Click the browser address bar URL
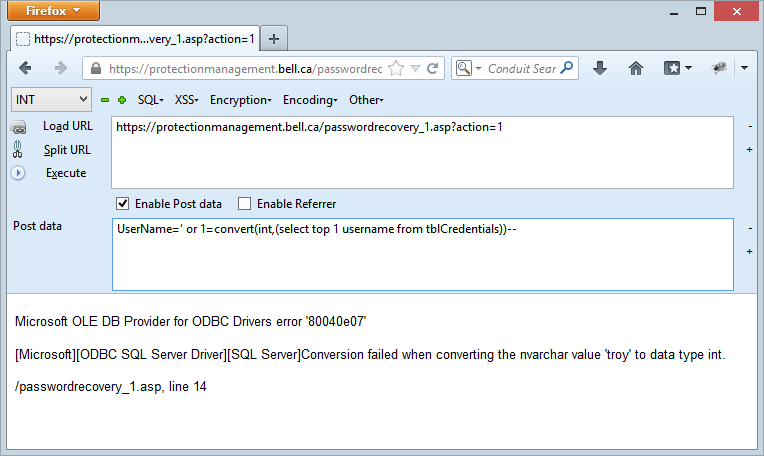The image size is (764, 456). [x=246, y=69]
